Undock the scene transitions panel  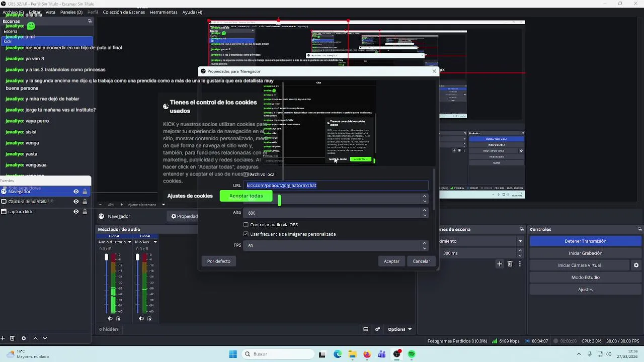click(x=522, y=229)
